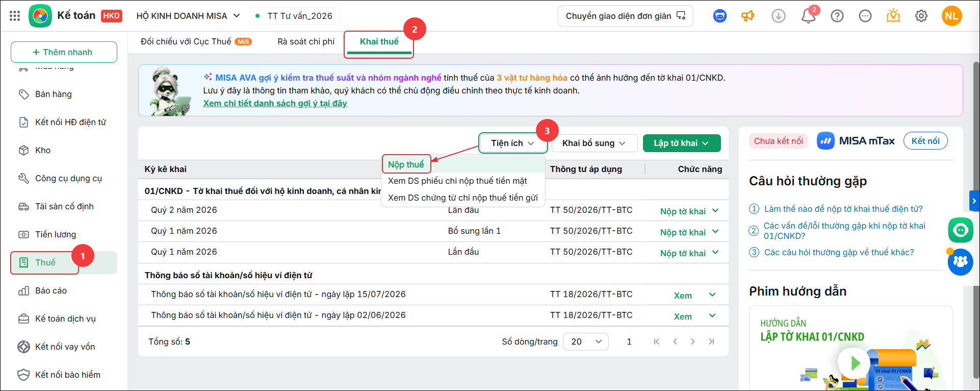Play the 01/CNKD tutorial video
This screenshot has height=391, width=980.
(x=854, y=363)
